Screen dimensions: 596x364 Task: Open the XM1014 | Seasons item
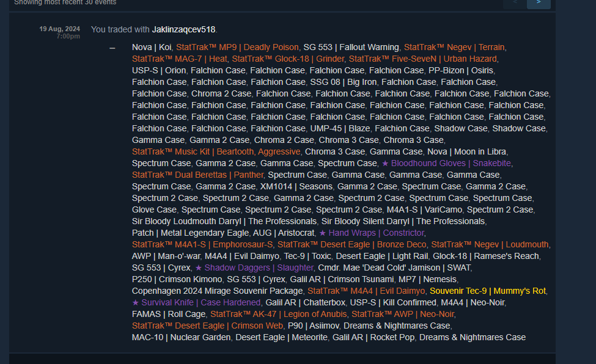pyautogui.click(x=296, y=186)
